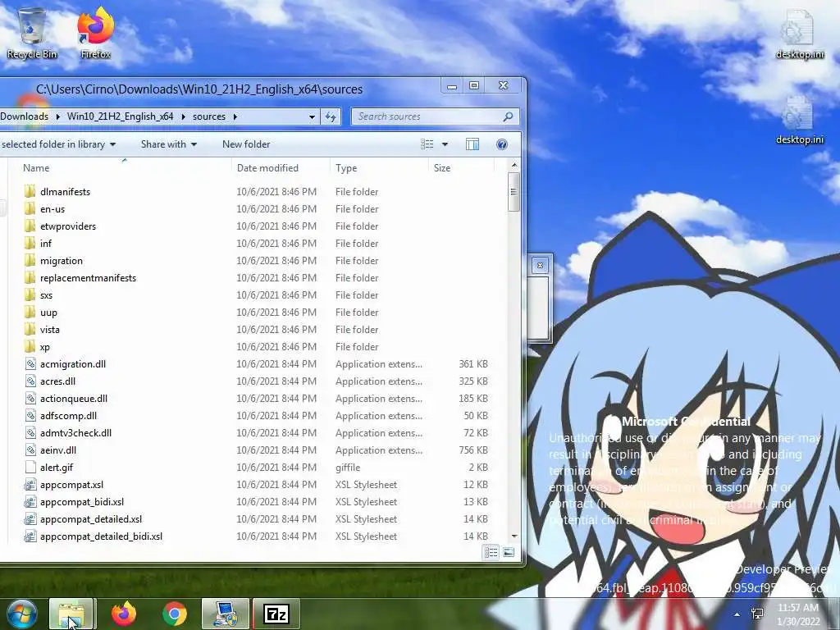The width and height of the screenshot is (840, 630).
Task: Select the adfscomp.dll file
Action: [256, 415]
